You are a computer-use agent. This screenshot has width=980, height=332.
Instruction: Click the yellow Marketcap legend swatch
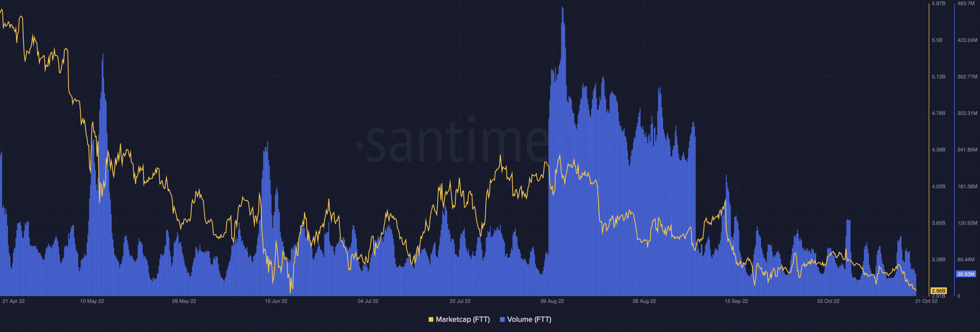[x=431, y=319]
